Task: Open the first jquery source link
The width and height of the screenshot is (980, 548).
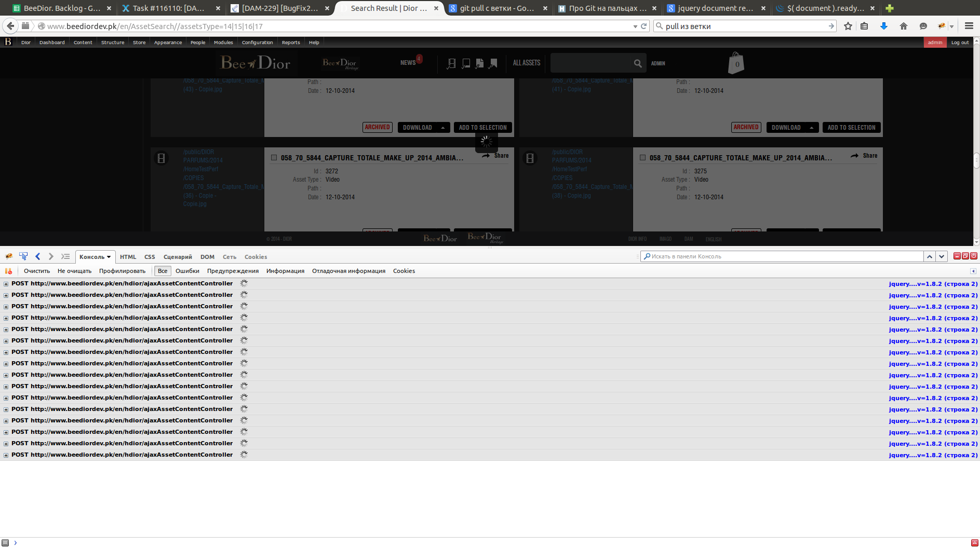Action: click(933, 284)
